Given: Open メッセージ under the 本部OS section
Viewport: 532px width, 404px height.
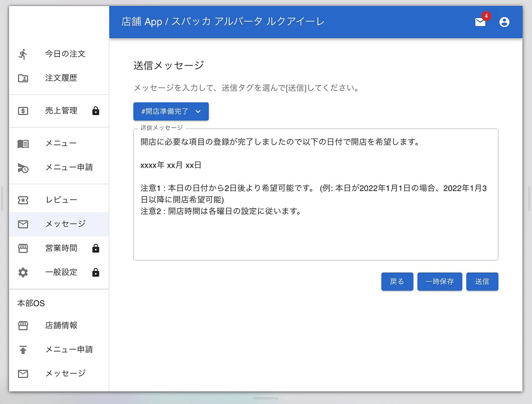Looking at the screenshot, I should tap(65, 373).
